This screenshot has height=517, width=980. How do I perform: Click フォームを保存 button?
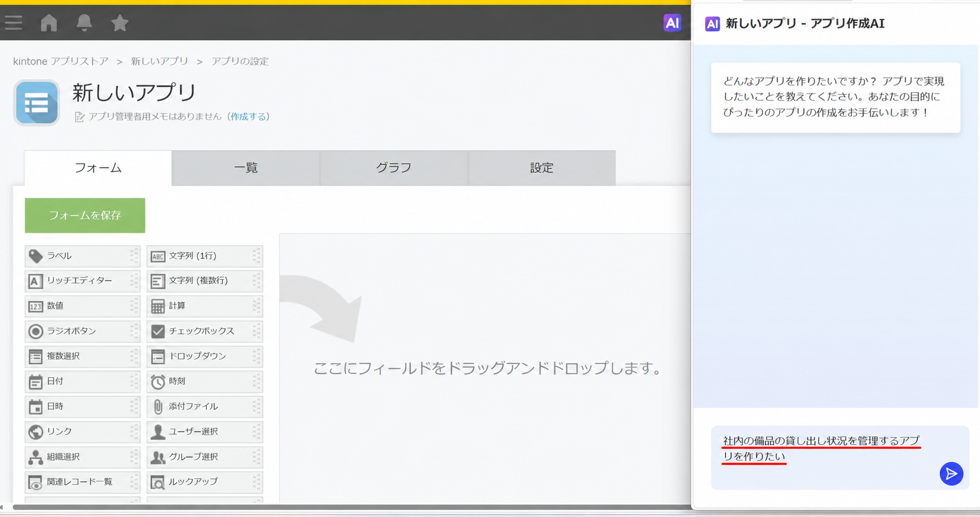tap(85, 216)
